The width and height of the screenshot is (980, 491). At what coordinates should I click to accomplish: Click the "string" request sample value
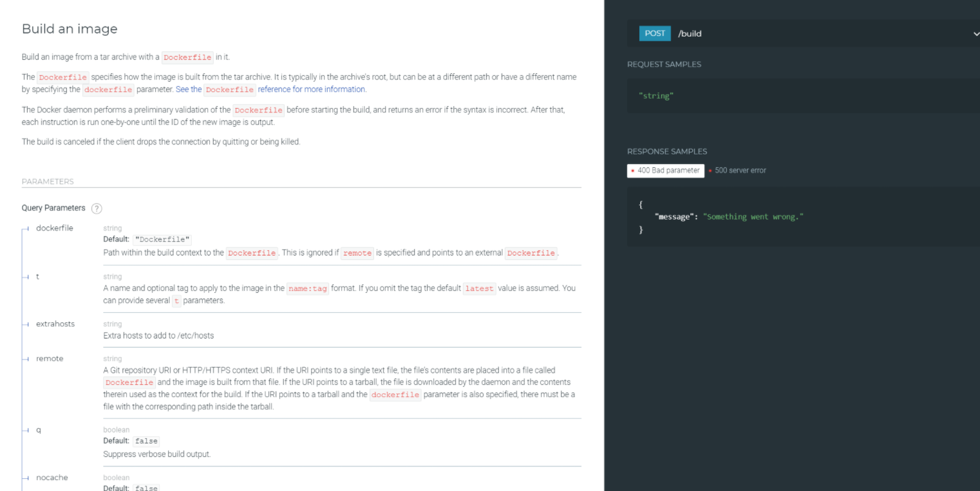[x=656, y=96]
